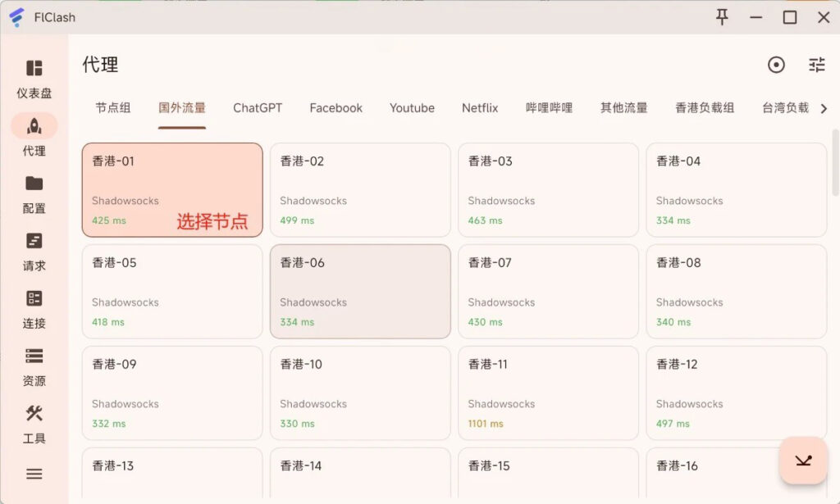Select the 香港-02 proxy node

coord(359,189)
